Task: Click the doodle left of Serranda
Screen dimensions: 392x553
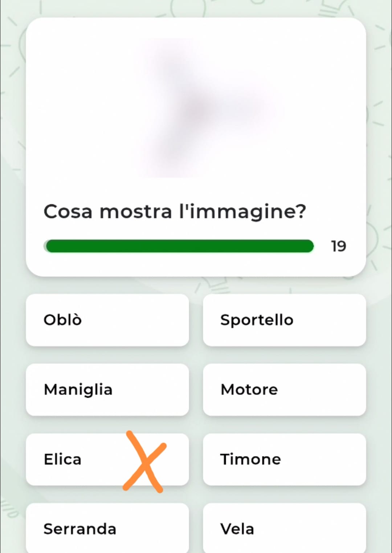Action: (9, 508)
